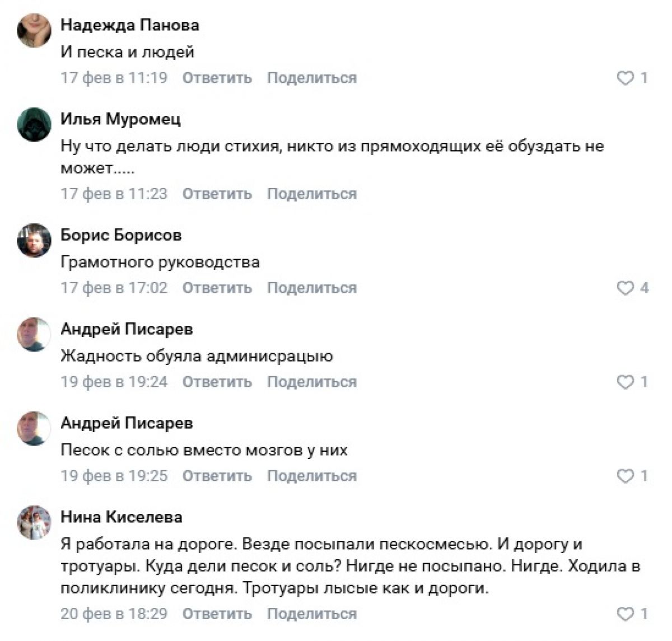
Task: Like the "Жадность обуяла" comment heart
Action: (x=624, y=382)
